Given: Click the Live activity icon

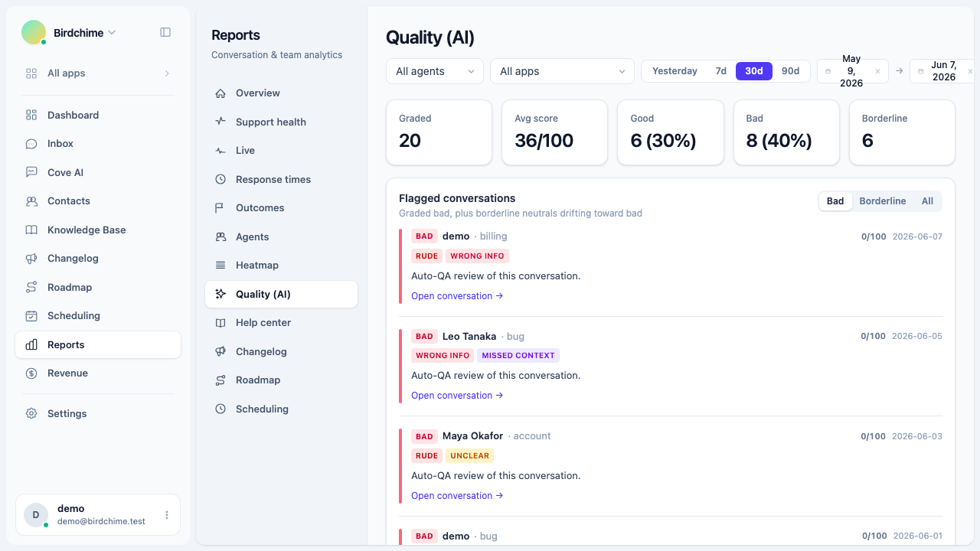Looking at the screenshot, I should (220, 151).
